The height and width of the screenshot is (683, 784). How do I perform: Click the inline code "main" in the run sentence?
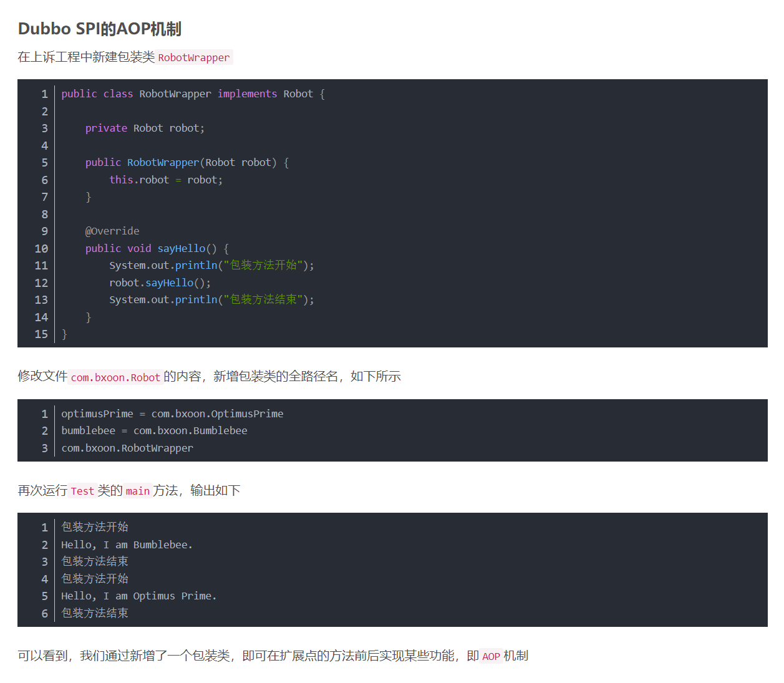coord(138,491)
